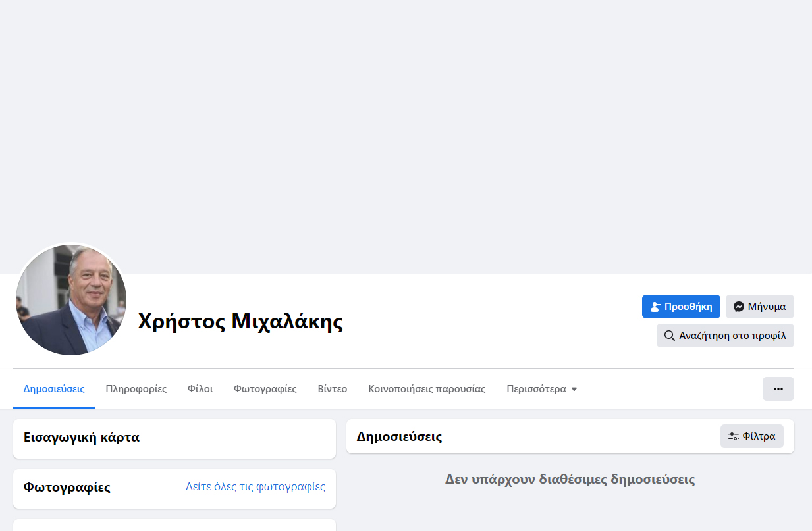Select the Κοινοποιήσεις παρουσίας tab
This screenshot has height=531, width=812.
click(x=427, y=389)
